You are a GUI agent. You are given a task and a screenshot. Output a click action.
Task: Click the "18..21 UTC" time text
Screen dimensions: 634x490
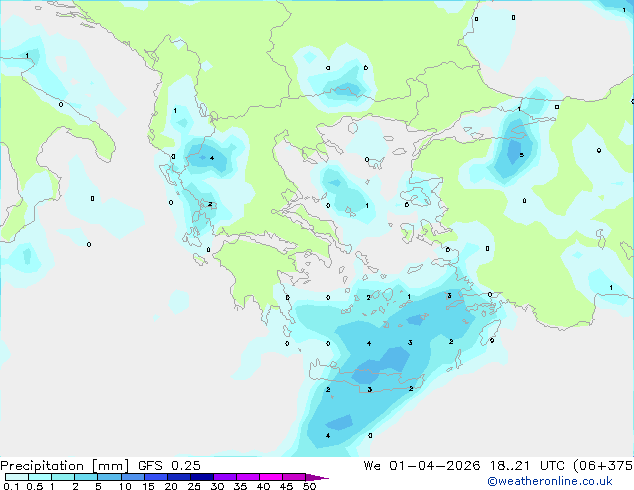pyautogui.click(x=528, y=466)
